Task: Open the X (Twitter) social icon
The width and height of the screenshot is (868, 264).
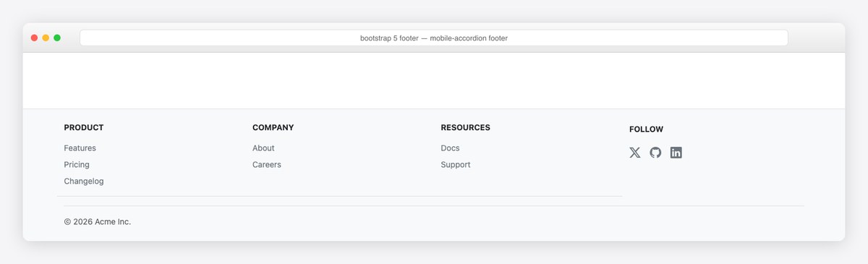Action: pos(635,153)
